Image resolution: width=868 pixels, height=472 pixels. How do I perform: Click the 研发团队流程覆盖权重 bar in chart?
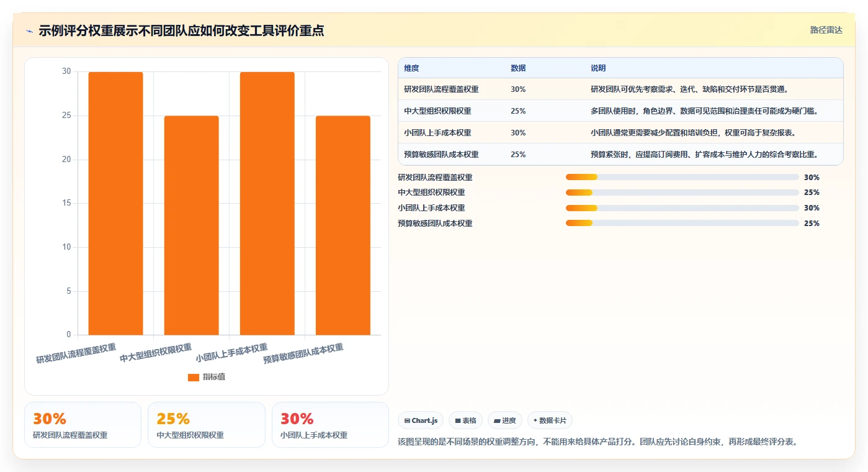[x=115, y=204]
